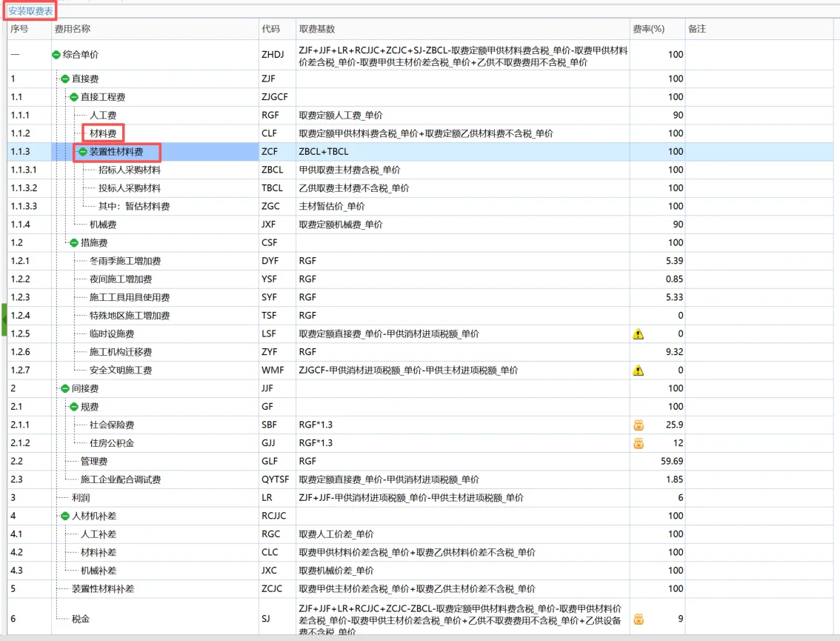Click the green tab on the left edge
840x641 pixels.
[x=3, y=319]
